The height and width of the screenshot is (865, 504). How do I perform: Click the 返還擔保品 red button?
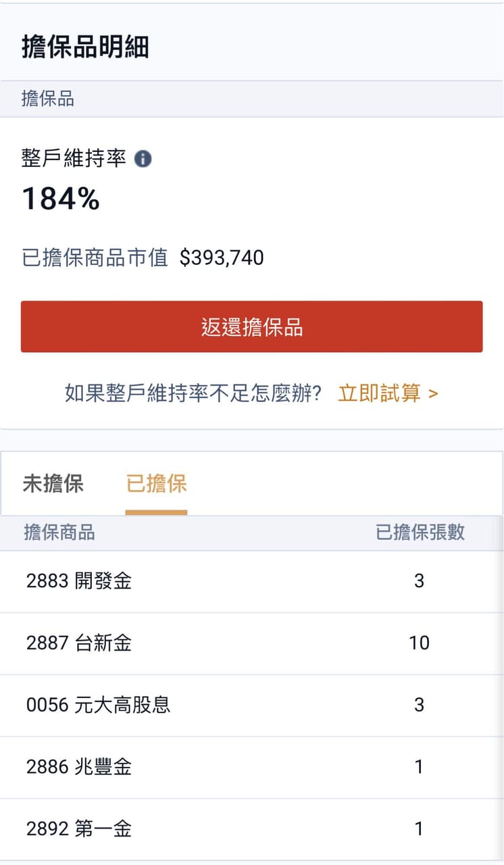tap(252, 326)
